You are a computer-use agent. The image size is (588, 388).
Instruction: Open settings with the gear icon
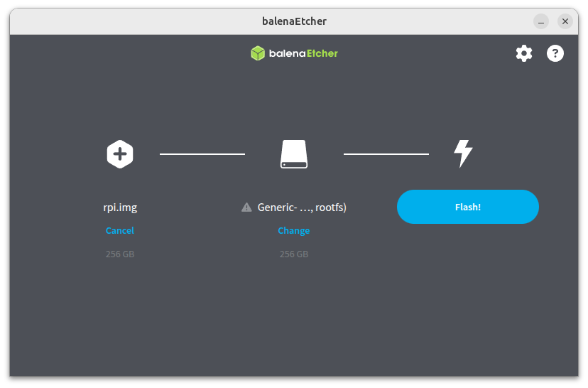(x=523, y=53)
